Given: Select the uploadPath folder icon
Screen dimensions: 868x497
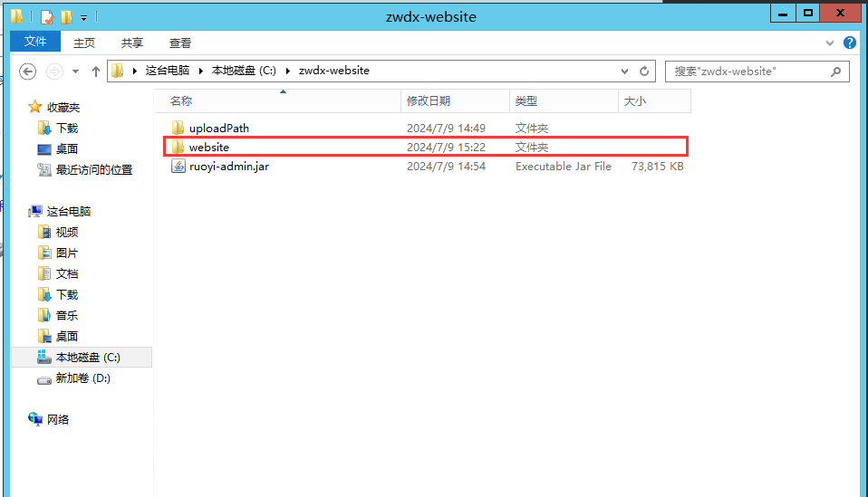Looking at the screenshot, I should pos(178,128).
